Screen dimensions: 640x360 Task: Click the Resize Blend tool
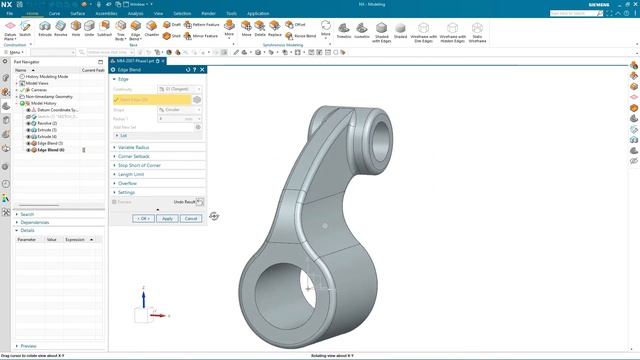coord(301,36)
